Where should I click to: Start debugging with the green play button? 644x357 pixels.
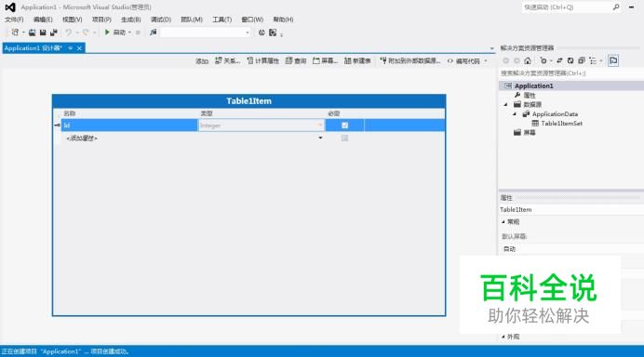pyautogui.click(x=107, y=32)
